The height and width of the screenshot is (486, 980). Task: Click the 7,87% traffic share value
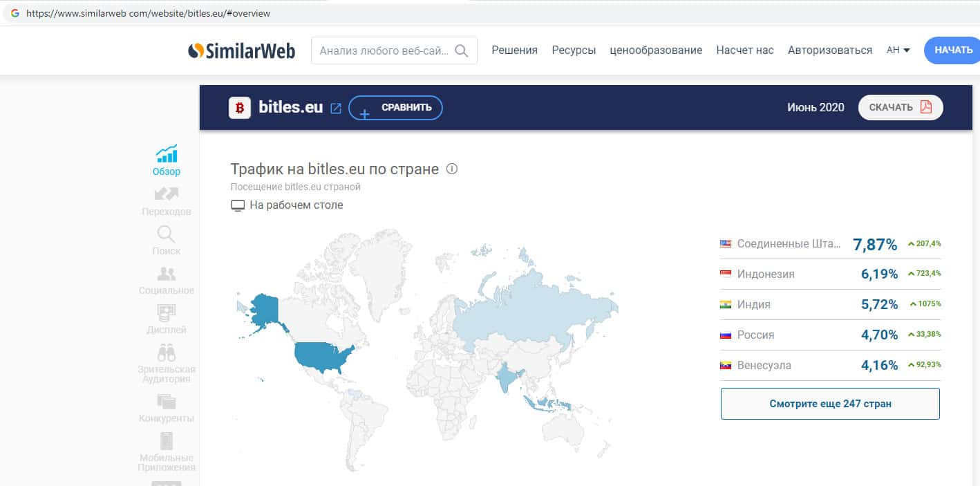click(x=875, y=244)
